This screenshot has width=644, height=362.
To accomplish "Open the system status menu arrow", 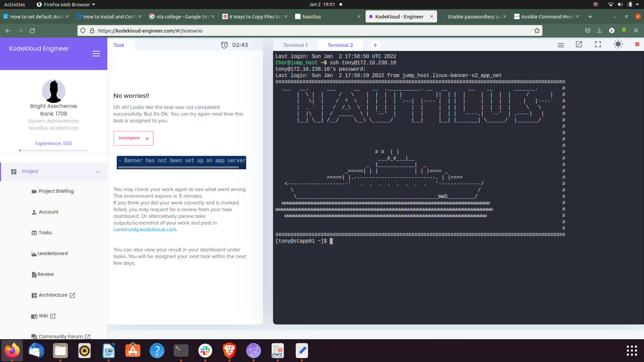I will [637, 5].
